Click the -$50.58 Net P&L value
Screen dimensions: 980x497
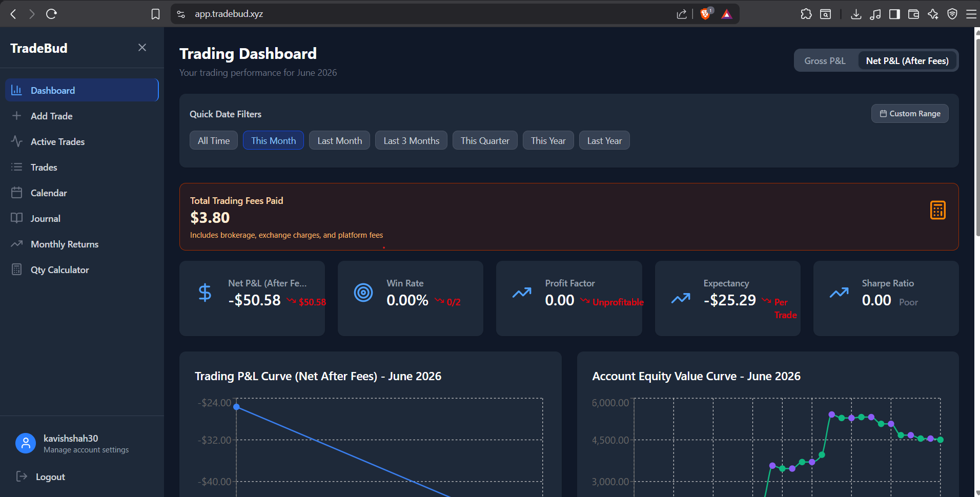point(255,300)
